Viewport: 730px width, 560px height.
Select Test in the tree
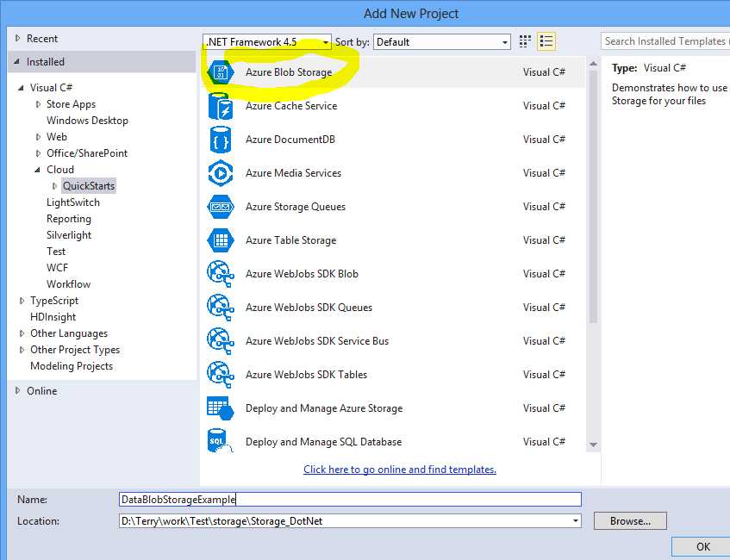pyautogui.click(x=56, y=252)
